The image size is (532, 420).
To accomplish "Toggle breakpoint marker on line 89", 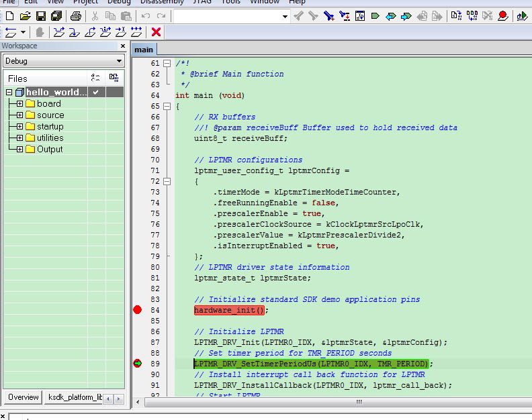I will (138, 364).
